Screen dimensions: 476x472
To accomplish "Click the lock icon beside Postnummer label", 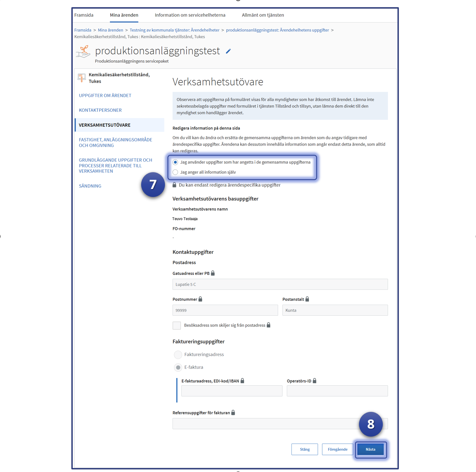I will tap(200, 299).
